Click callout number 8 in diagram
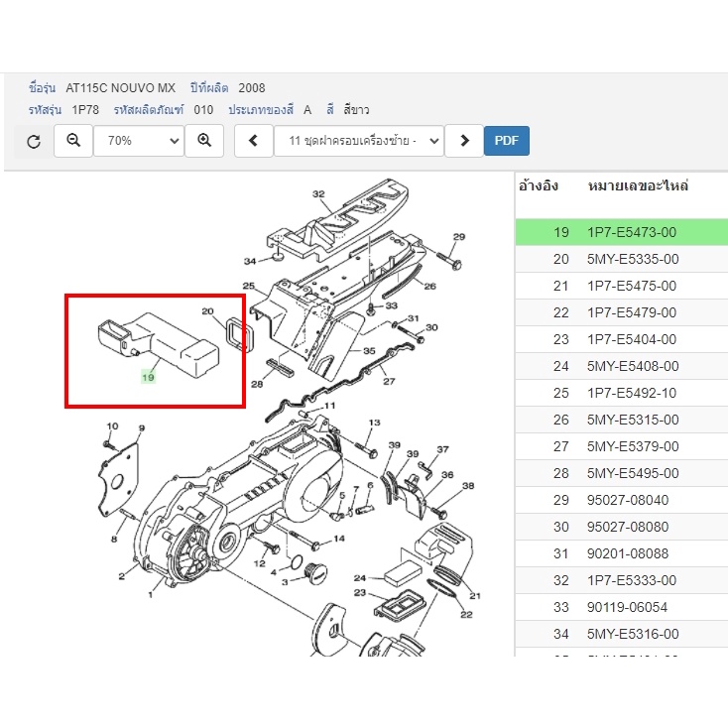The height and width of the screenshot is (728, 728). coord(114,539)
